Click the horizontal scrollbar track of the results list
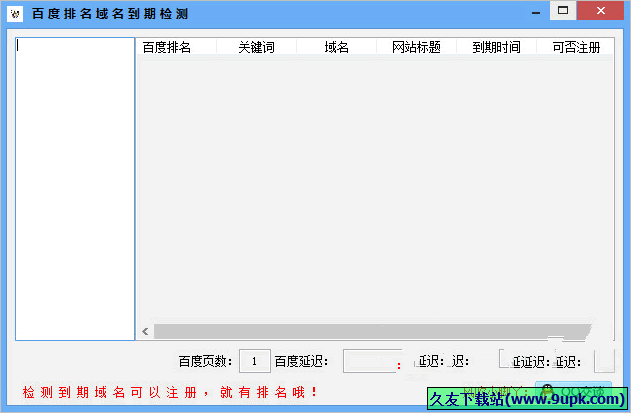 pos(372,331)
